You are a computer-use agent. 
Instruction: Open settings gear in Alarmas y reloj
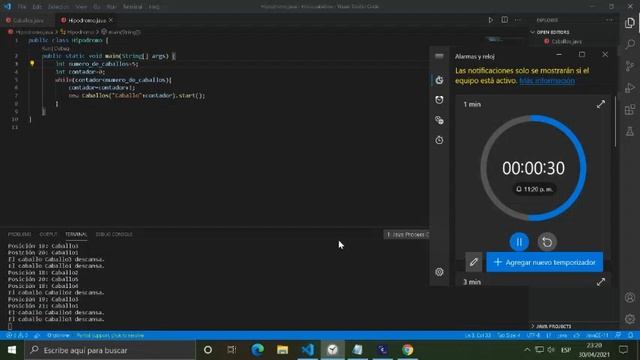point(439,272)
